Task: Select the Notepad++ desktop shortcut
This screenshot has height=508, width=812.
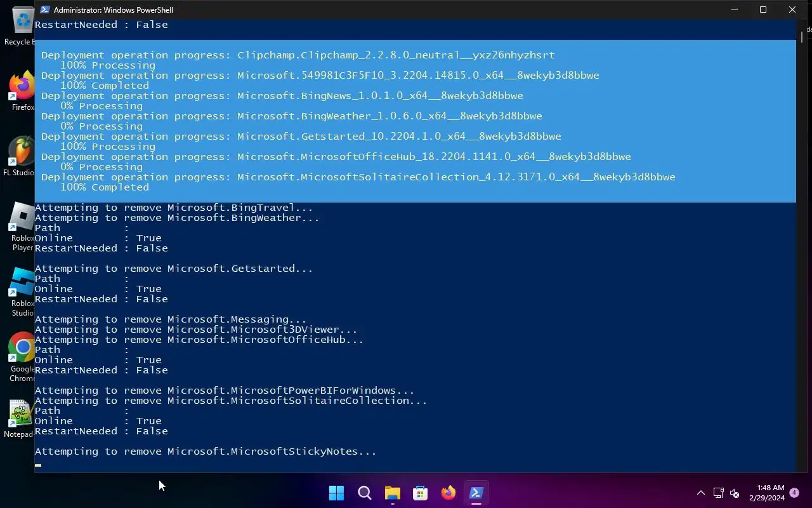Action: click(20, 419)
